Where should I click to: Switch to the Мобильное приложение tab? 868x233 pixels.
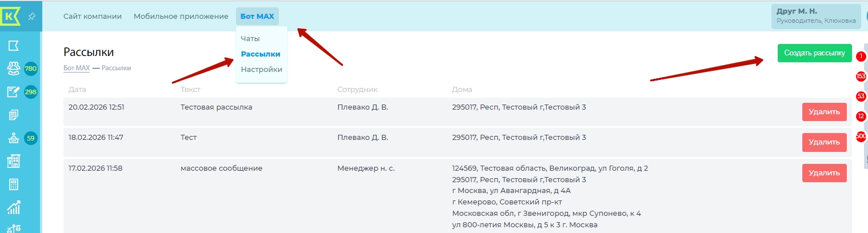coord(181,17)
